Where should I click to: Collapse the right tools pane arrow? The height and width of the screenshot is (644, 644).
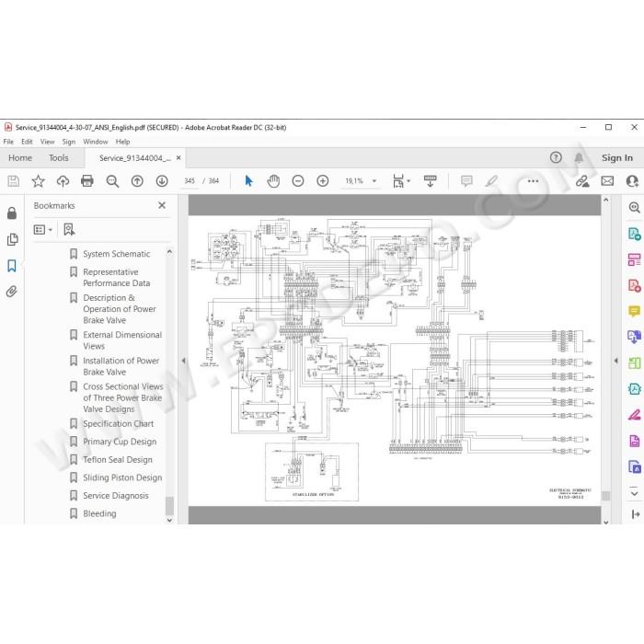pos(615,361)
